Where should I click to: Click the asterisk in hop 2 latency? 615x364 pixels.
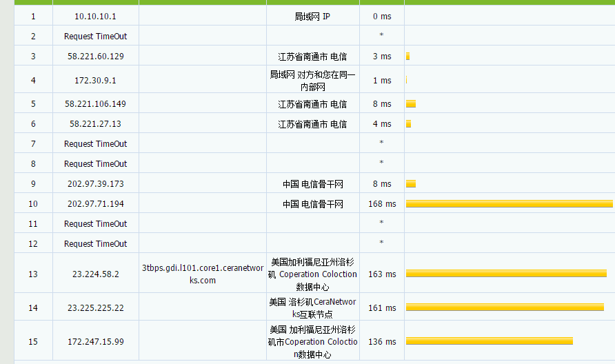tap(382, 35)
